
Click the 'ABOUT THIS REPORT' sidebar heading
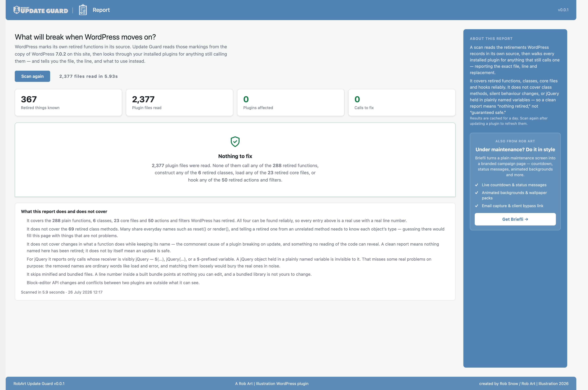point(491,39)
